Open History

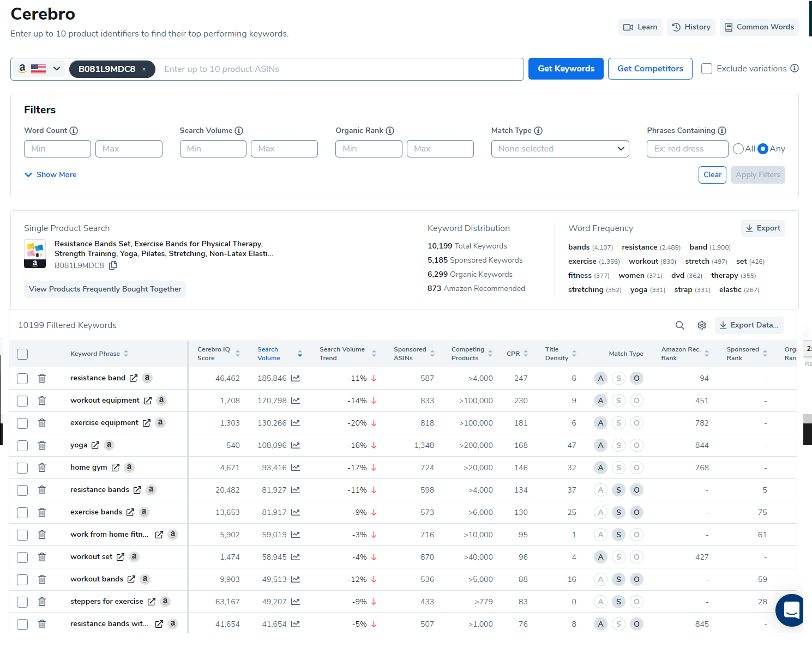pyautogui.click(x=691, y=27)
